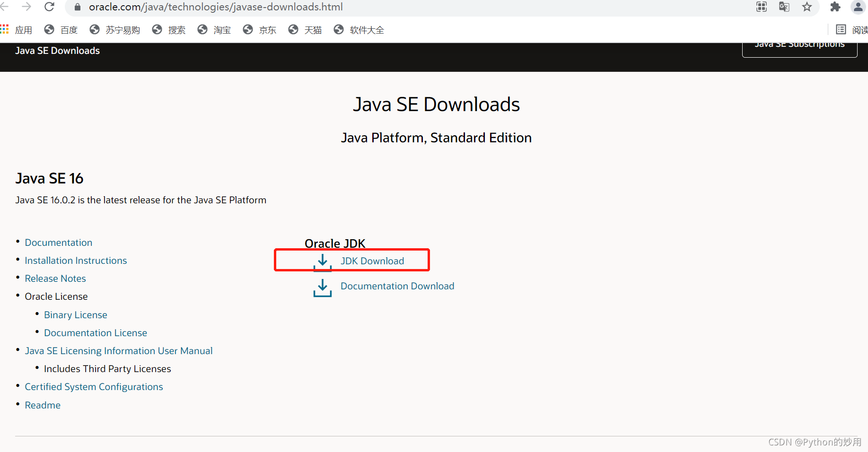Click the Oracle License list text
Screen dimensions: 868x452
(x=56, y=296)
